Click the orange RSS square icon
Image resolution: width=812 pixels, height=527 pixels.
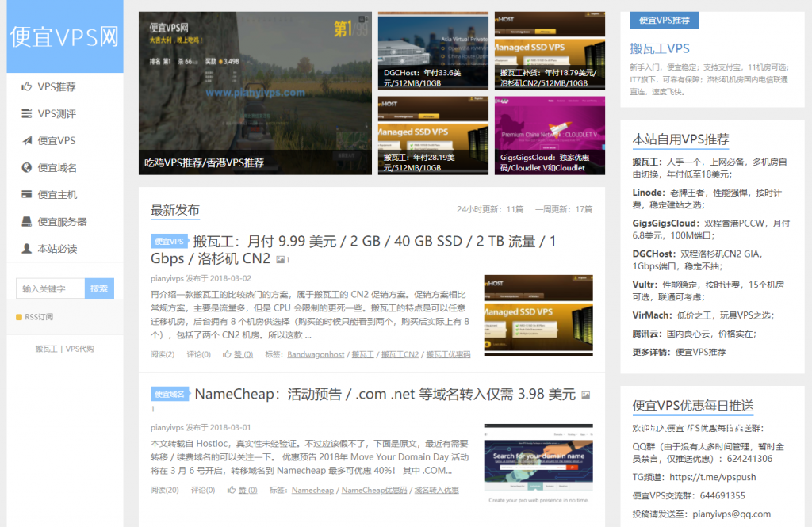pos(19,317)
